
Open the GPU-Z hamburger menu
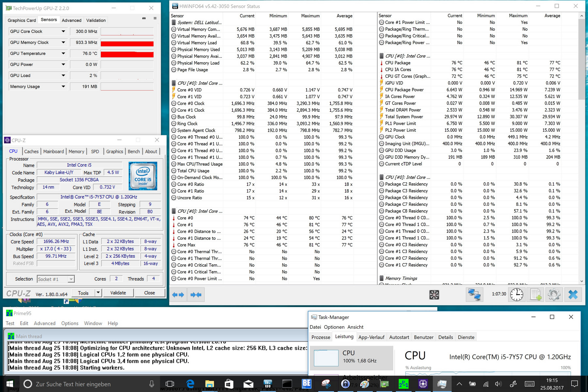point(155,18)
